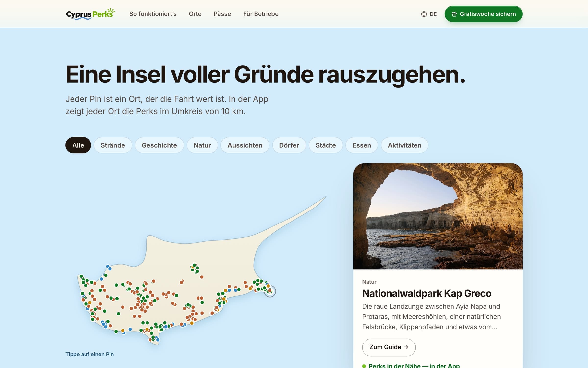Select the Alle filter chip
Screen dimensions: 588x368
[78, 145]
